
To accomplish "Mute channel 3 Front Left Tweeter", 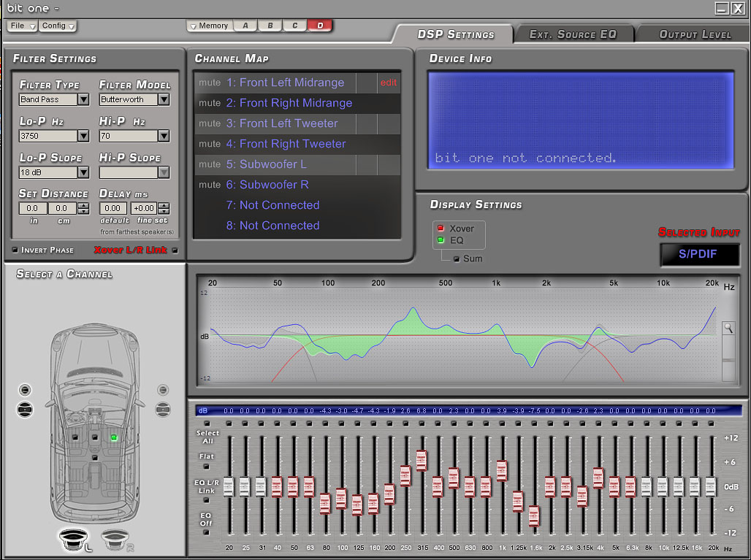I will click(210, 123).
